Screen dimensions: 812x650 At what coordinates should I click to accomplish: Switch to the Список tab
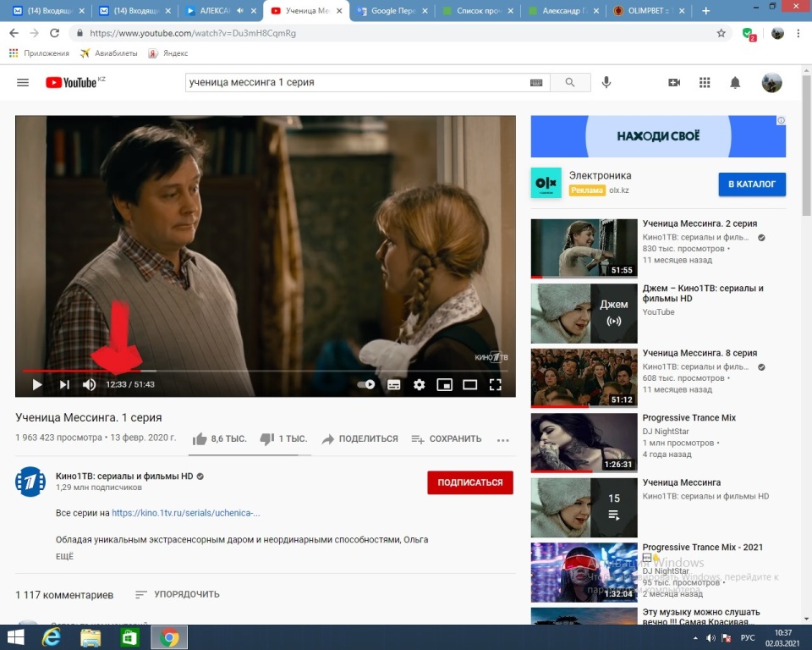[x=479, y=10]
